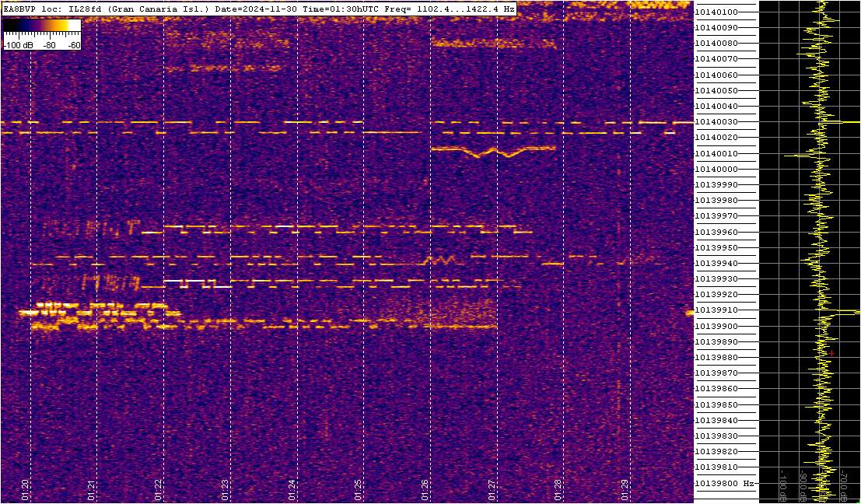Click the 10139990 frequency label
This screenshot has height=504, width=861.
coord(716,184)
